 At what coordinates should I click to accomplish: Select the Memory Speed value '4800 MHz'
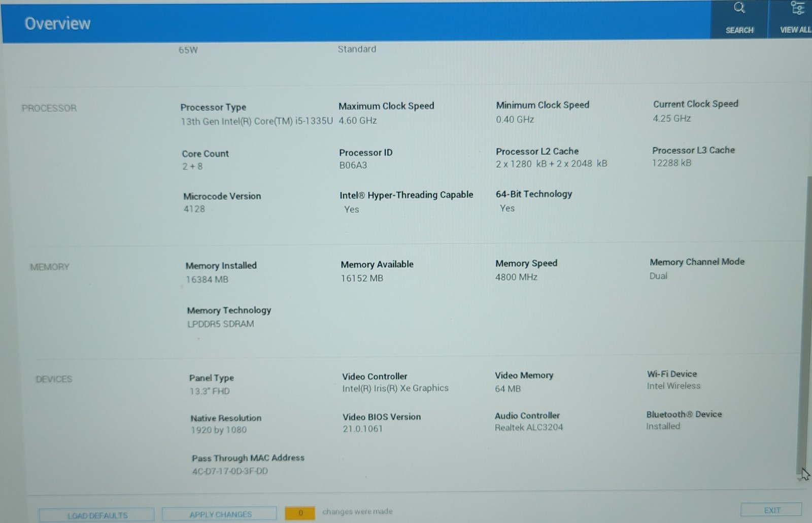(516, 277)
